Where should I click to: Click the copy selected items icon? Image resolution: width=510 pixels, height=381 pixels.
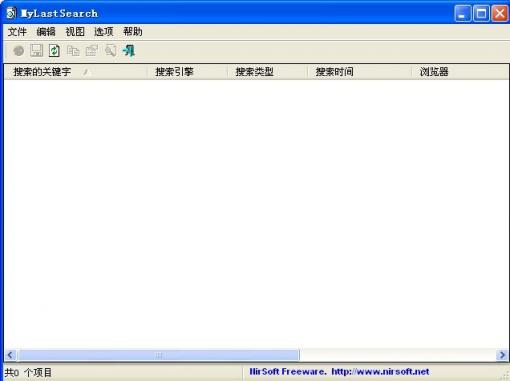coord(73,51)
